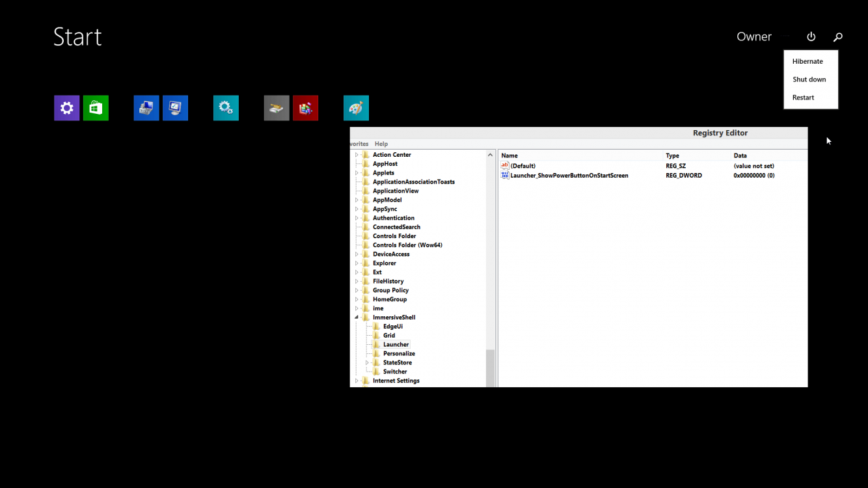This screenshot has width=868, height=488.
Task: Select the Controls Folder key
Action: [x=394, y=236]
